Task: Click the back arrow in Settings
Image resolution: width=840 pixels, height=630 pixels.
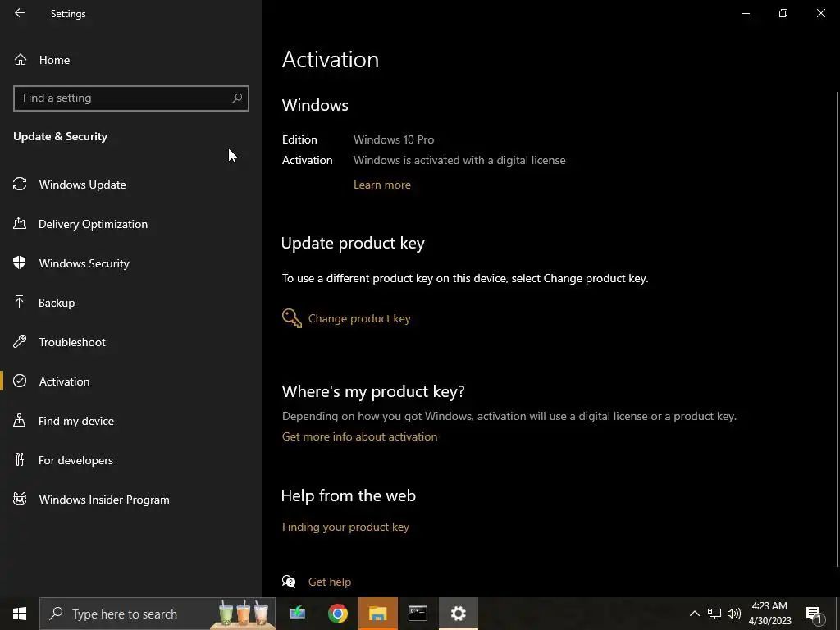Action: tap(20, 13)
